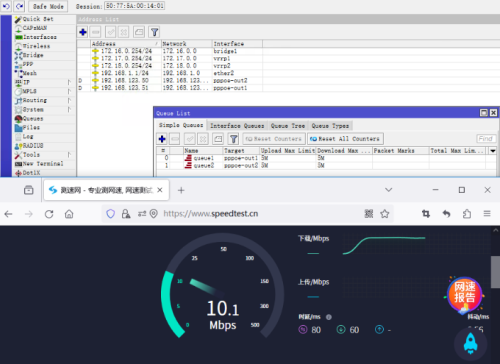The height and width of the screenshot is (364, 500).
Task: Expand the IP submenu arrow
Action: pos(69,82)
